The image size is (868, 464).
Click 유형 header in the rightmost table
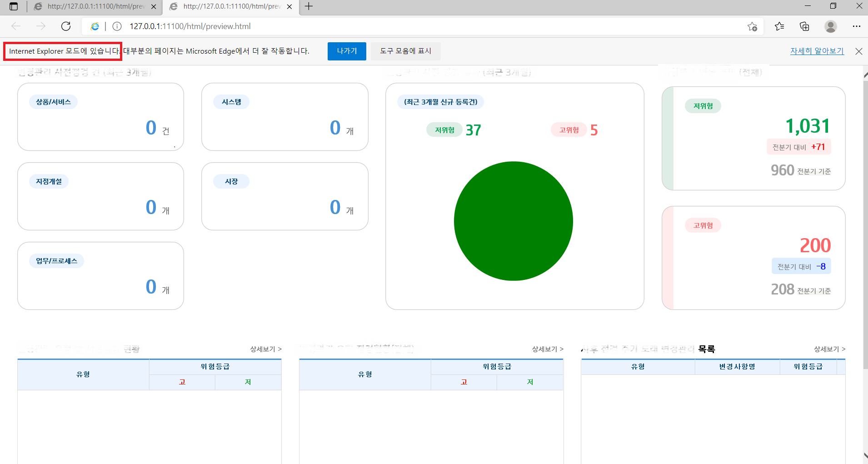click(x=638, y=367)
